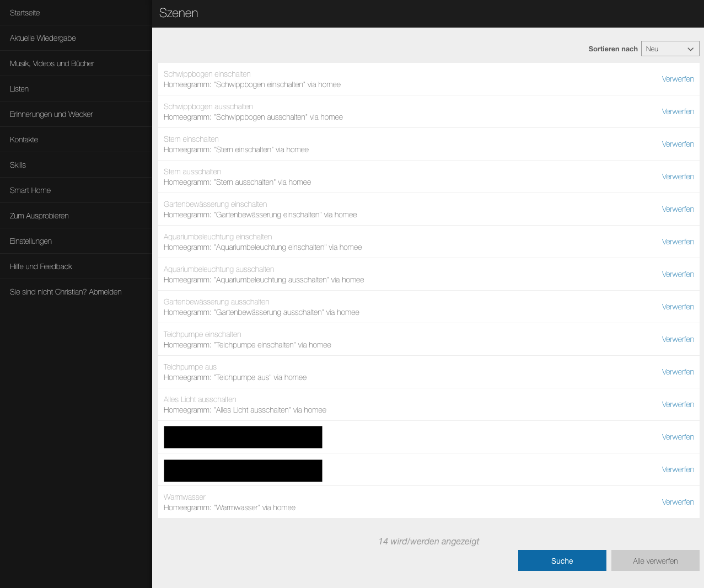Select the 'Aquariumbeleuchtung ausschalten' scene title

point(219,269)
